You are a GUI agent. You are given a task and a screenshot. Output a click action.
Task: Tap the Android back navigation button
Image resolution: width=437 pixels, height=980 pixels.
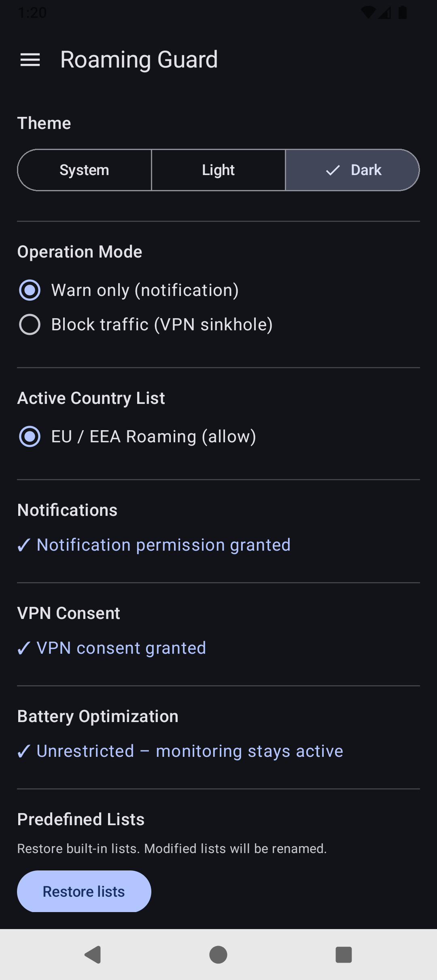93,955
